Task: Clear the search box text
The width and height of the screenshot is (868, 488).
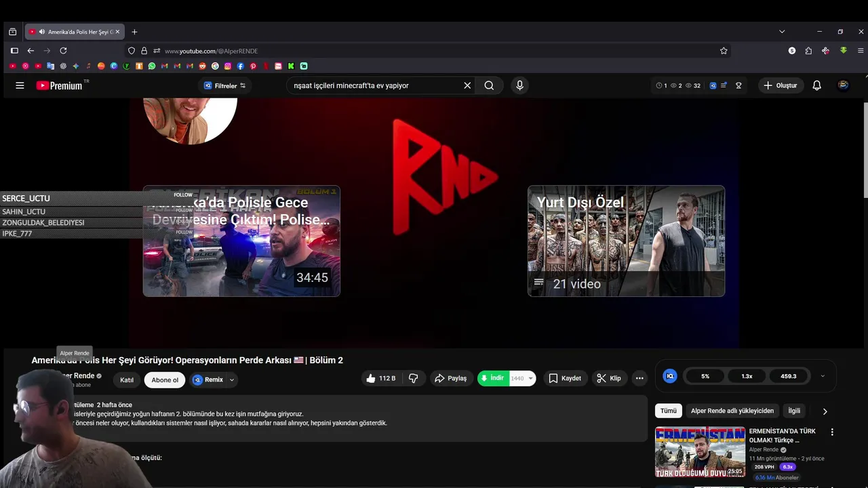Action: point(467,85)
